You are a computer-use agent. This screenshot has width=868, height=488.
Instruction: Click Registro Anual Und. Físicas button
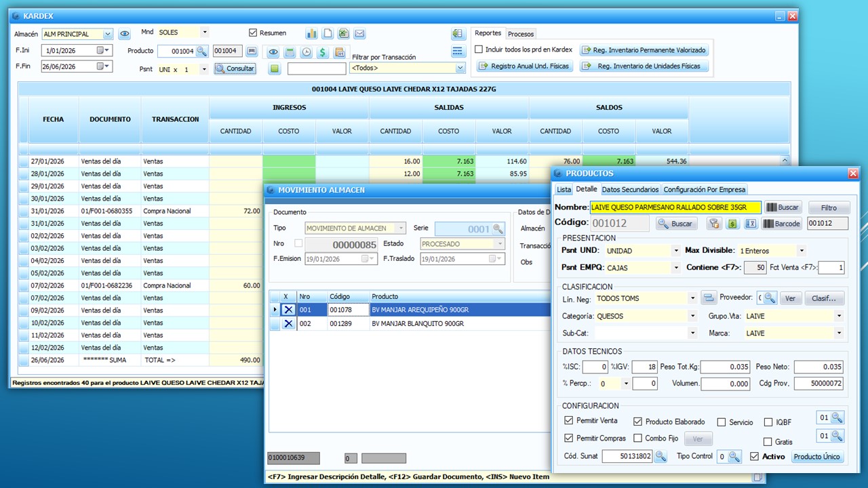click(524, 66)
